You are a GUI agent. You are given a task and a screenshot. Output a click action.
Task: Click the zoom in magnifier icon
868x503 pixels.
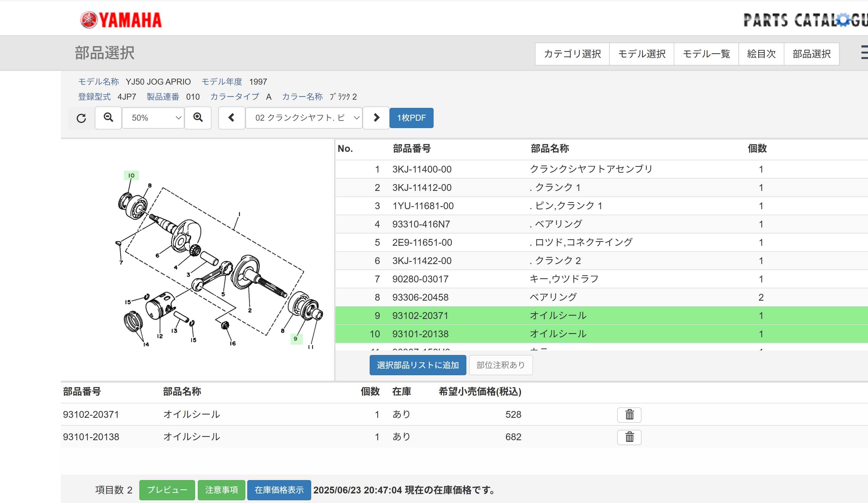click(x=198, y=118)
